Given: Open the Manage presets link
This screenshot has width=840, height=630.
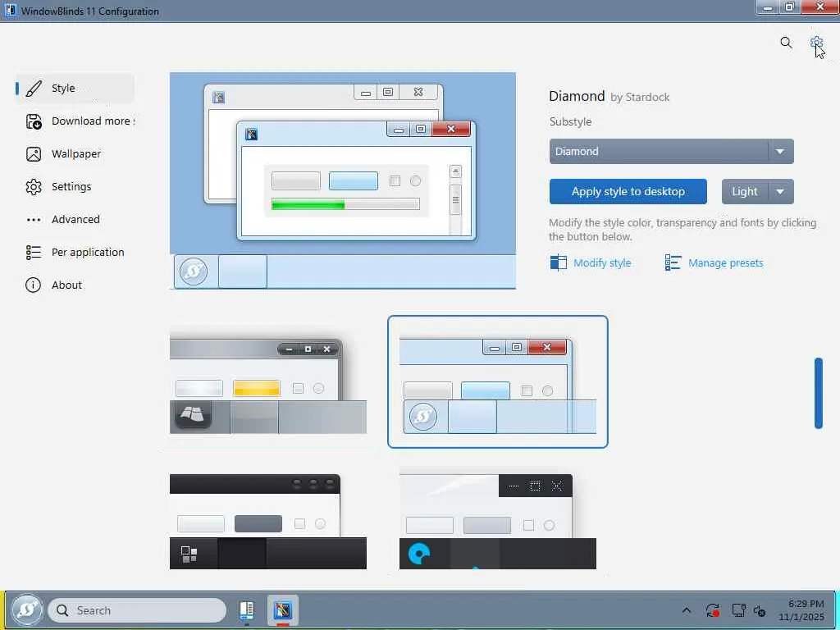Looking at the screenshot, I should 725,263.
